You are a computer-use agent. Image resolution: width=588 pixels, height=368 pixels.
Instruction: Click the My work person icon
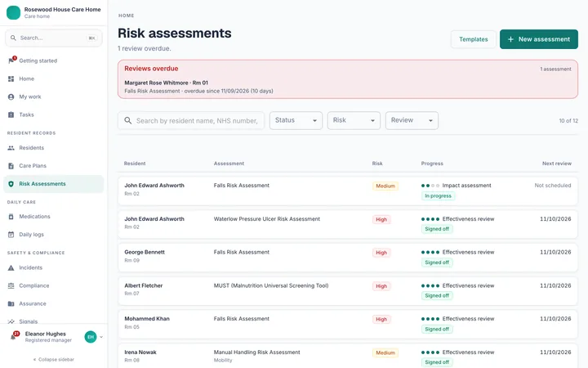(11, 96)
